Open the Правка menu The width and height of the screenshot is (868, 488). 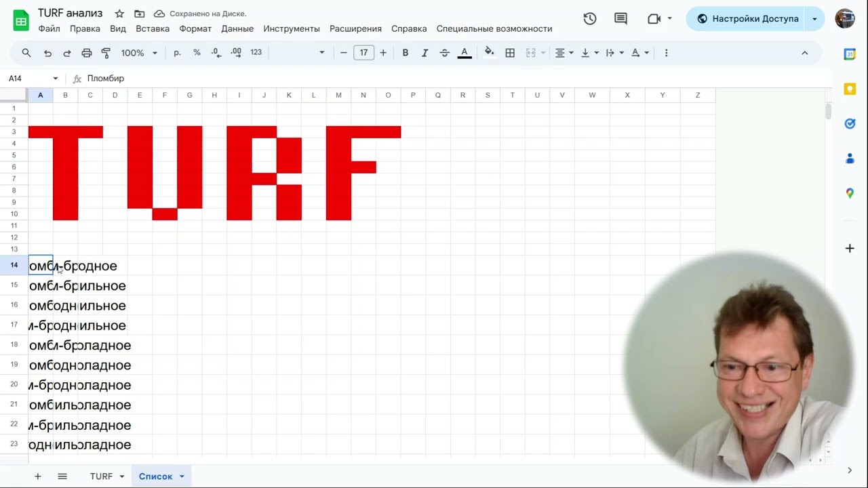(85, 28)
